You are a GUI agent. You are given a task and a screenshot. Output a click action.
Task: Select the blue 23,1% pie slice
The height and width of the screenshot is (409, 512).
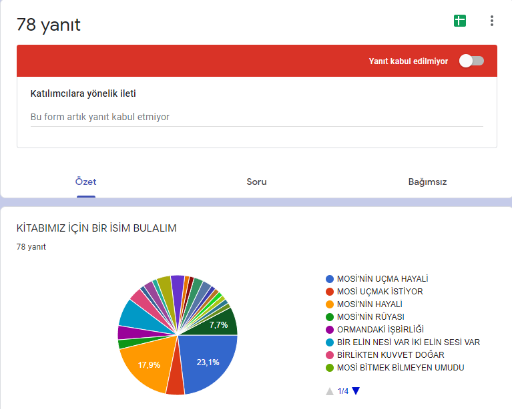[x=208, y=362]
